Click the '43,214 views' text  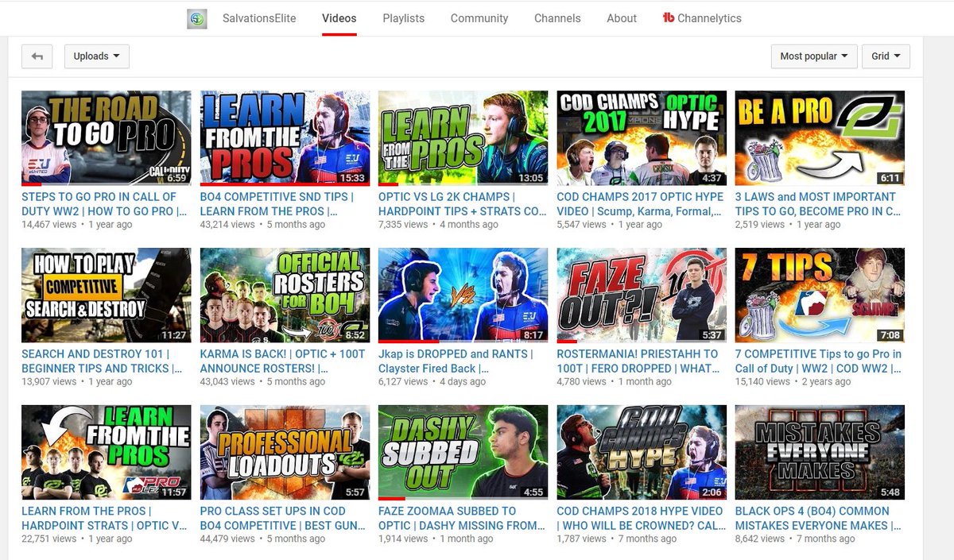point(227,225)
